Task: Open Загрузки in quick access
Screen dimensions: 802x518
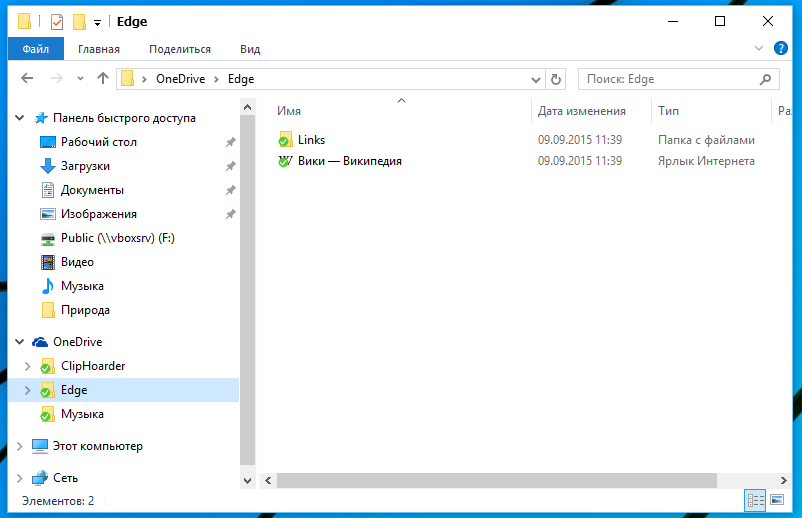Action: pos(85,166)
